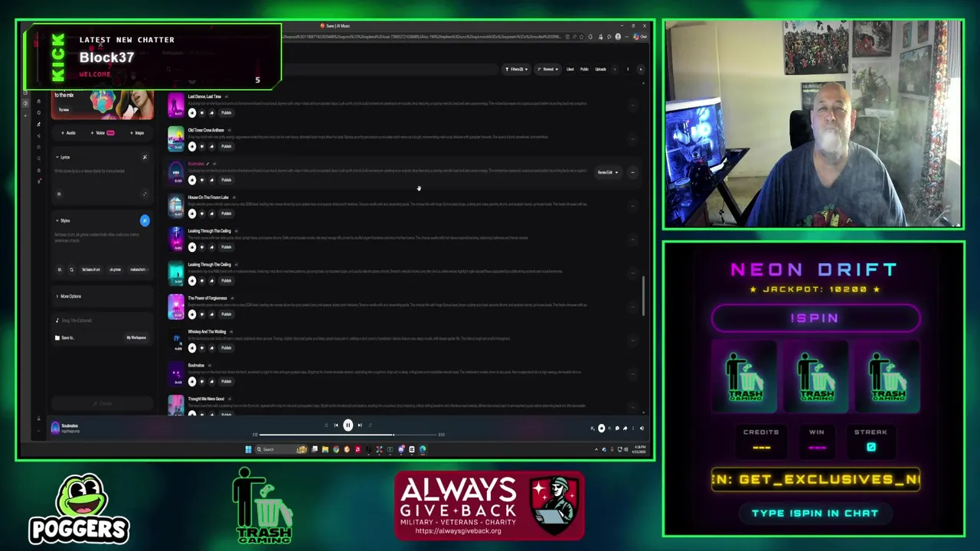Collapse the Lyrics section
The height and width of the screenshot is (551, 980).
[63, 157]
